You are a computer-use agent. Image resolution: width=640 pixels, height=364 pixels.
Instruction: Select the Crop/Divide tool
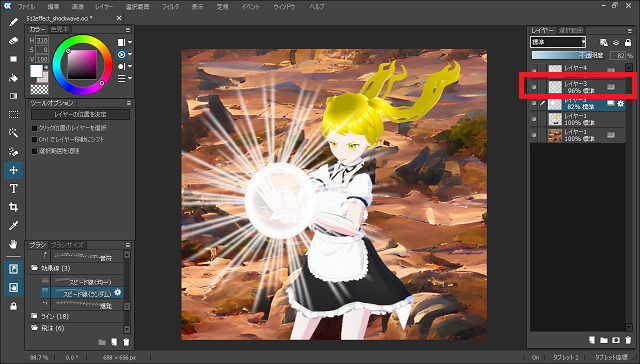(13, 207)
